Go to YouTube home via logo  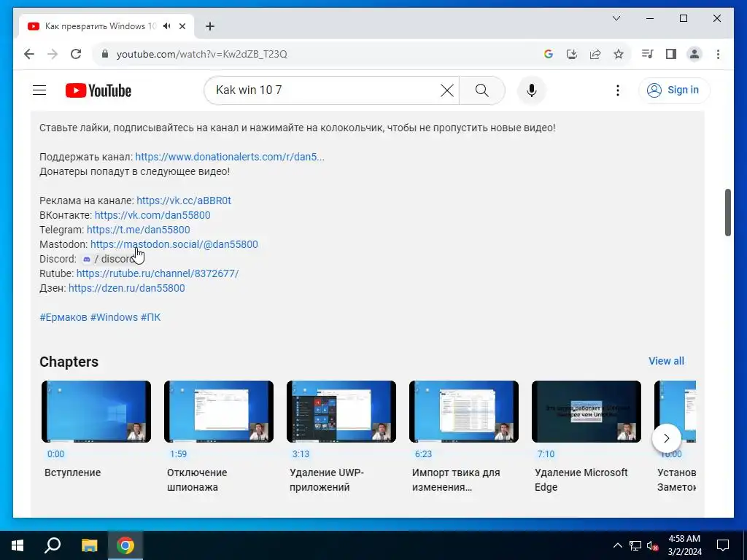coord(98,90)
